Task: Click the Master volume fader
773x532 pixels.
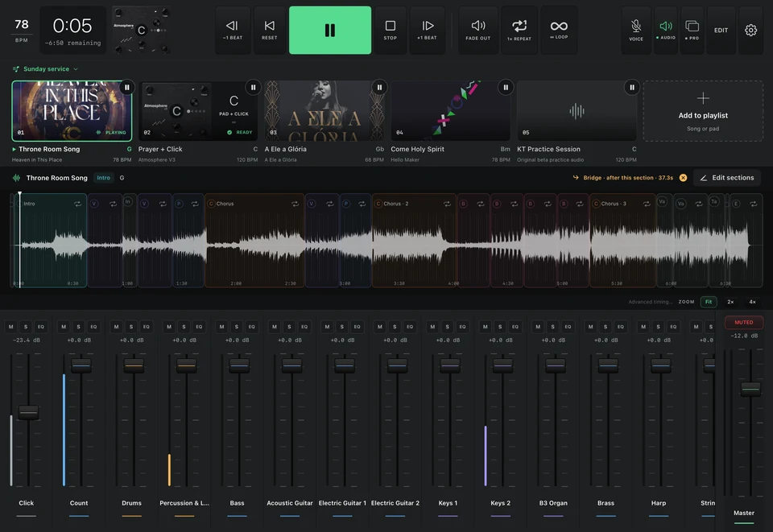Action: 750,389
